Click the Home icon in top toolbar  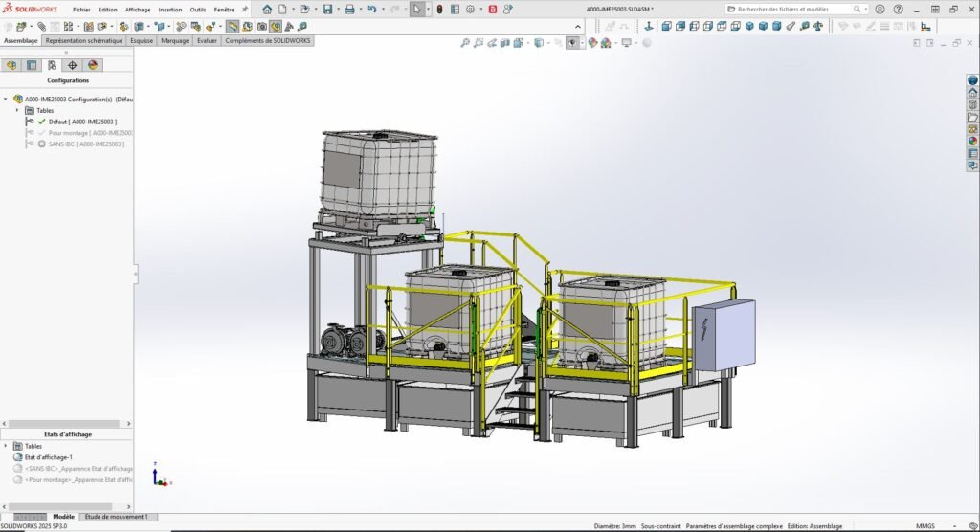point(267,9)
